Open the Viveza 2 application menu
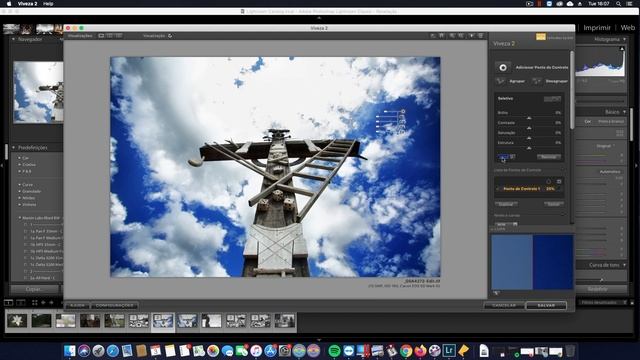 (x=27, y=4)
